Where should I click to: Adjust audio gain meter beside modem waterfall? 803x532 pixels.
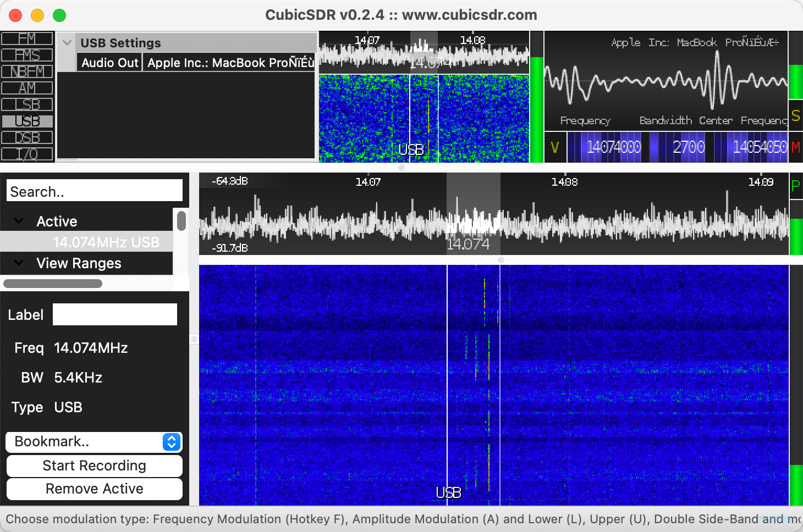[x=537, y=97]
